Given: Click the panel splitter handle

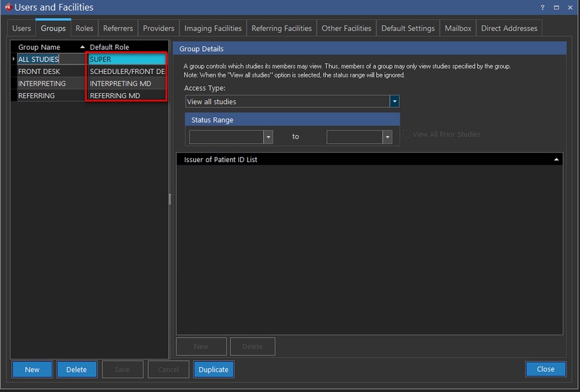Looking at the screenshot, I should [170, 199].
